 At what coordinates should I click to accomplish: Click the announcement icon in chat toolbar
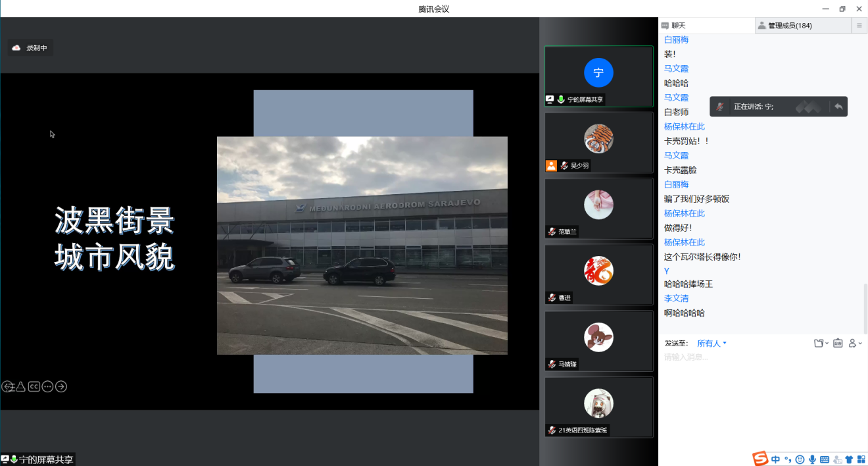tap(838, 343)
